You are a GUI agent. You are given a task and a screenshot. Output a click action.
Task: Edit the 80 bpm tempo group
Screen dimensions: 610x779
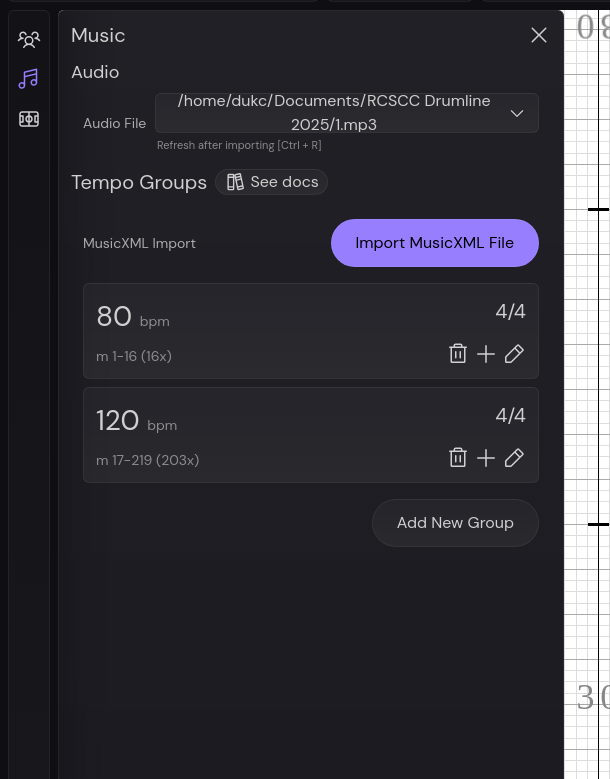[514, 354]
